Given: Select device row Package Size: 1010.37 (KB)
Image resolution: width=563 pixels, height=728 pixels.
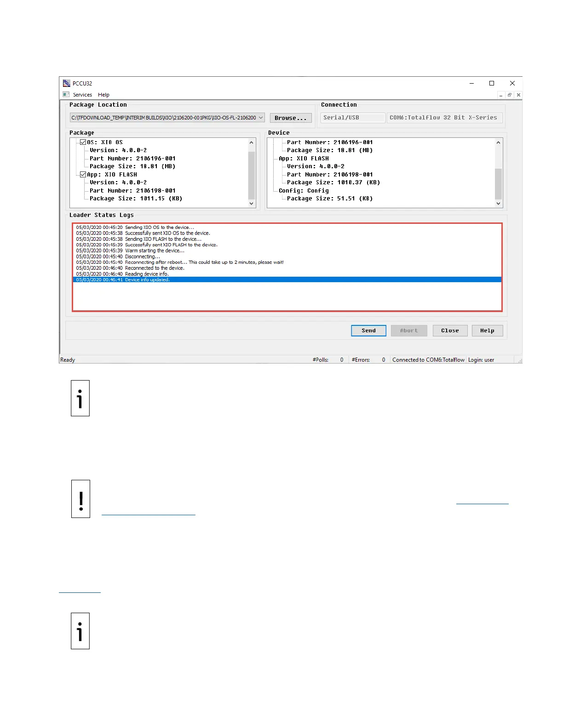Looking at the screenshot, I should pyautogui.click(x=333, y=182).
